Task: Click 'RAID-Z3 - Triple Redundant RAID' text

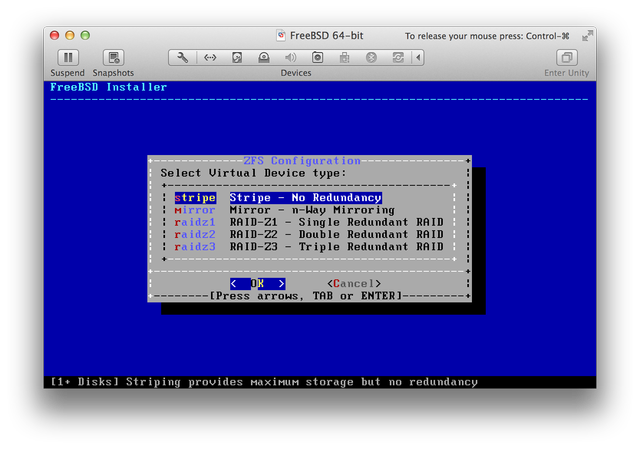Action: point(336,247)
